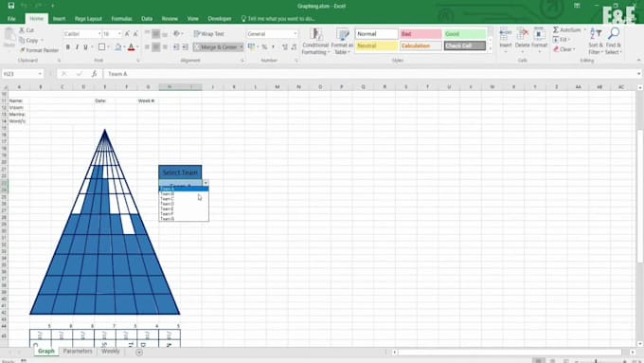Screen dimensions: 644x363
Task: Click Increase Font Size icon
Action: pos(127,34)
